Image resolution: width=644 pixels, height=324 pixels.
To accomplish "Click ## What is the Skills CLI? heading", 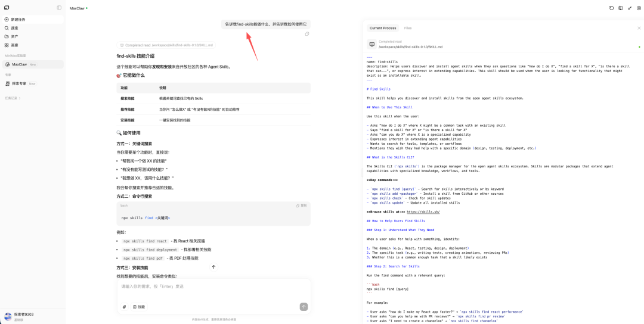I will [390, 157].
